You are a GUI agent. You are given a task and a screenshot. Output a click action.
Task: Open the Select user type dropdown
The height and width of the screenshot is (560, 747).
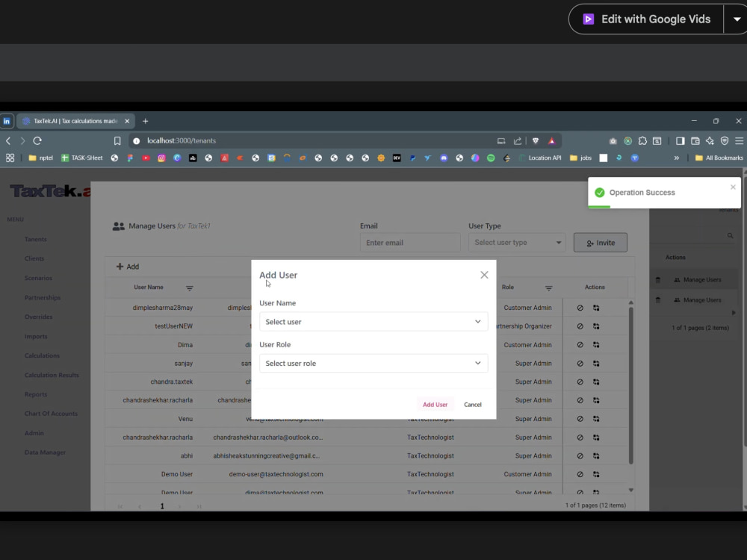tap(517, 243)
